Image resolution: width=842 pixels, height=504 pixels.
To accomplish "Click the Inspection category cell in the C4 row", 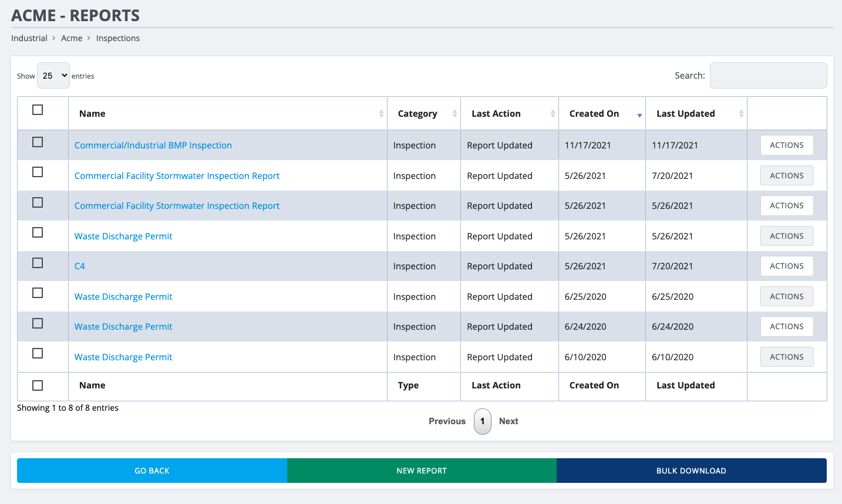I will (x=415, y=266).
